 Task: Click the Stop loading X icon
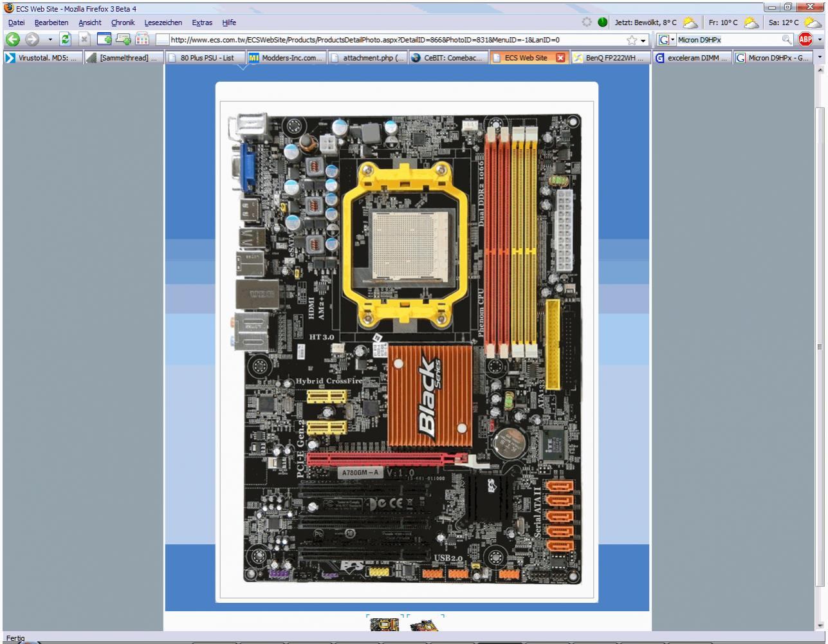(84, 39)
